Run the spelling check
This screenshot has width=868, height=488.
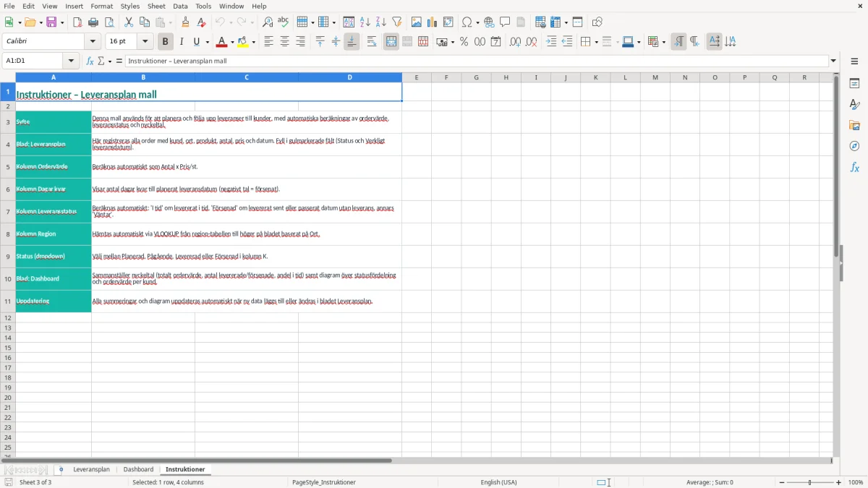[x=284, y=22]
